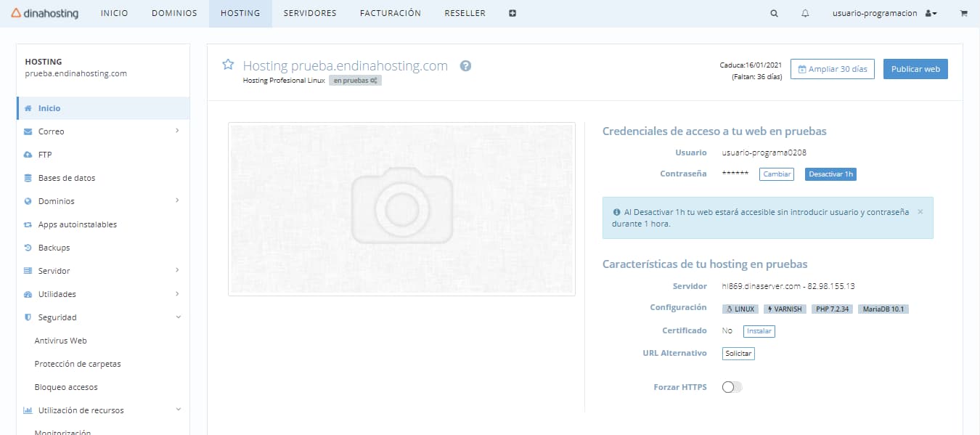This screenshot has height=435, width=980.
Task: Open the DOMINIOS top menu
Action: (x=174, y=13)
